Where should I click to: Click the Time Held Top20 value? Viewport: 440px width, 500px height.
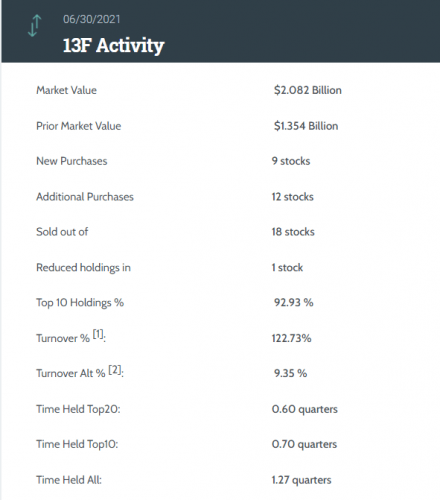(x=304, y=409)
